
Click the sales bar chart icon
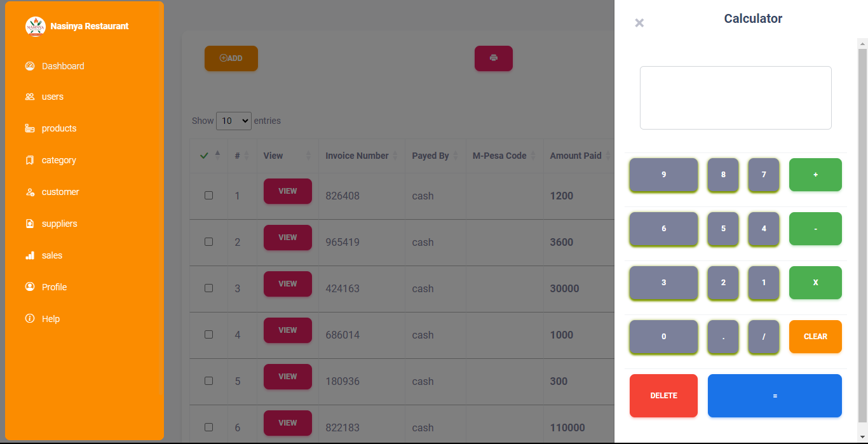[30, 255]
